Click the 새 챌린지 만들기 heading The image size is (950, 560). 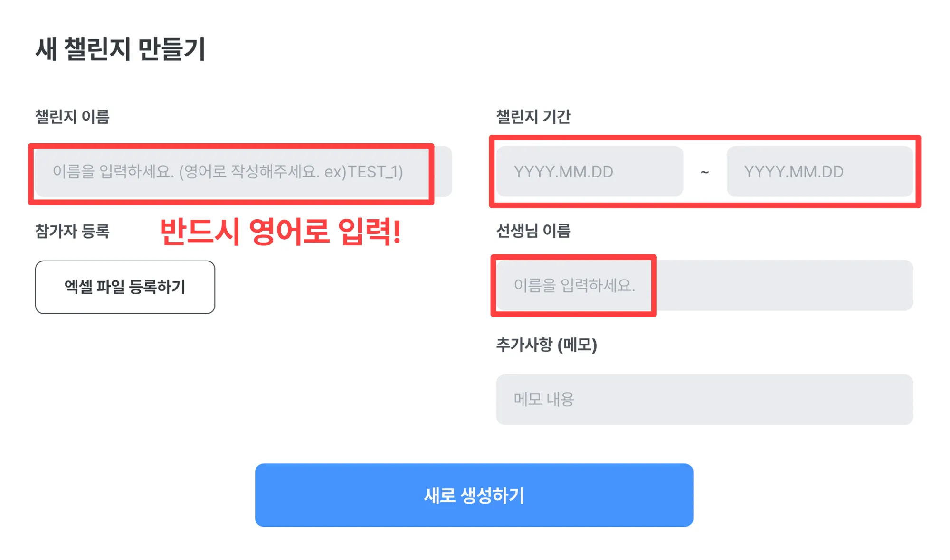pos(121,49)
